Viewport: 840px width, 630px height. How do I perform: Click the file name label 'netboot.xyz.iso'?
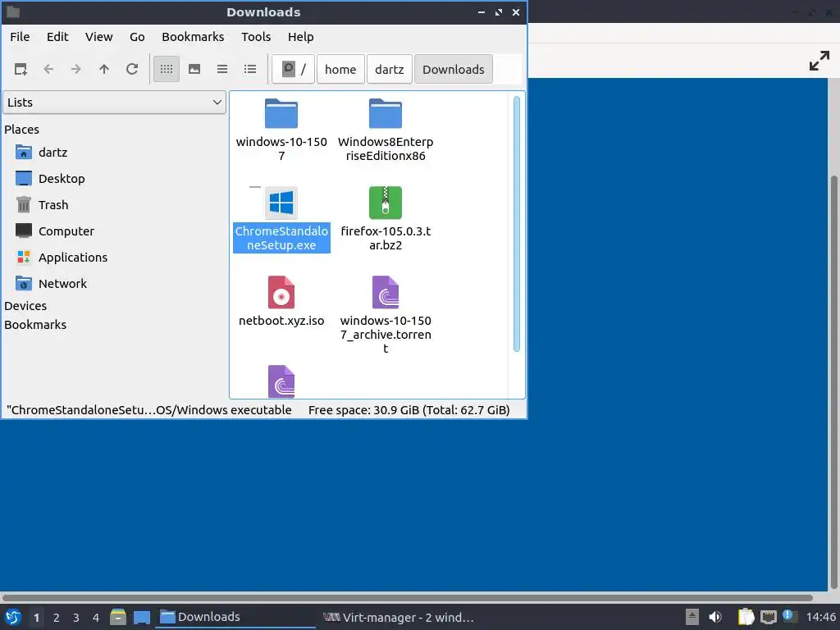pyautogui.click(x=281, y=321)
